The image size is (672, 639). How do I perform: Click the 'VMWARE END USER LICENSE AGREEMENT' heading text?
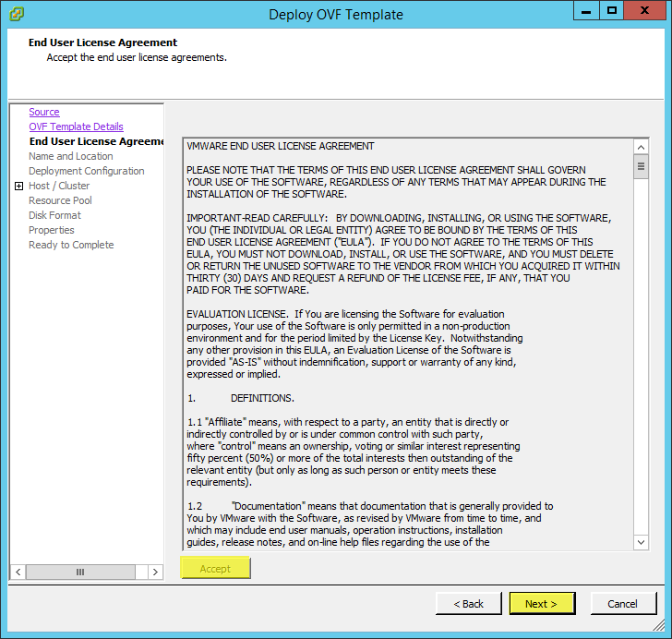pos(281,146)
